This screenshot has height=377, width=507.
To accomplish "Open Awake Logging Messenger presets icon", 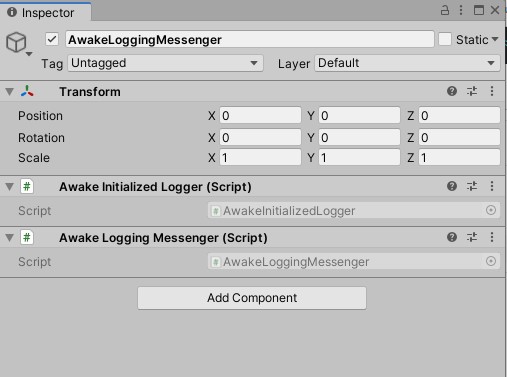I will [x=472, y=237].
